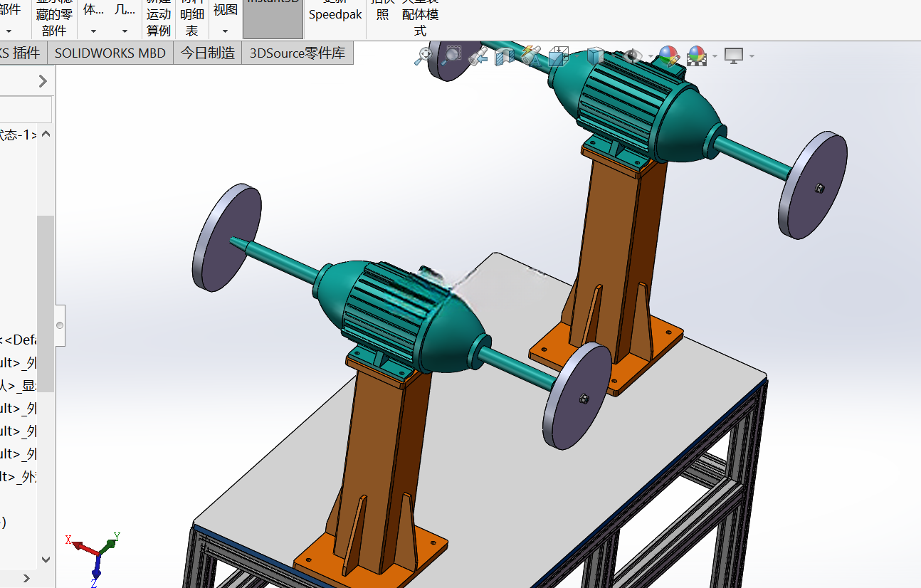Click the Speedpak update button
921x588 pixels.
click(x=335, y=14)
